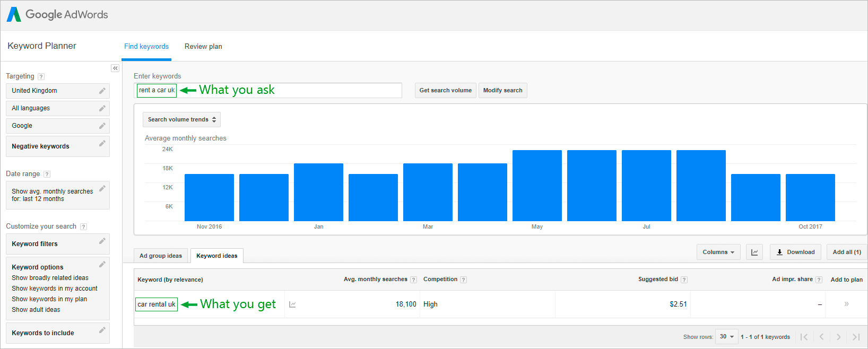The width and height of the screenshot is (868, 349).
Task: Click Show adult ideas option
Action: pos(36,310)
